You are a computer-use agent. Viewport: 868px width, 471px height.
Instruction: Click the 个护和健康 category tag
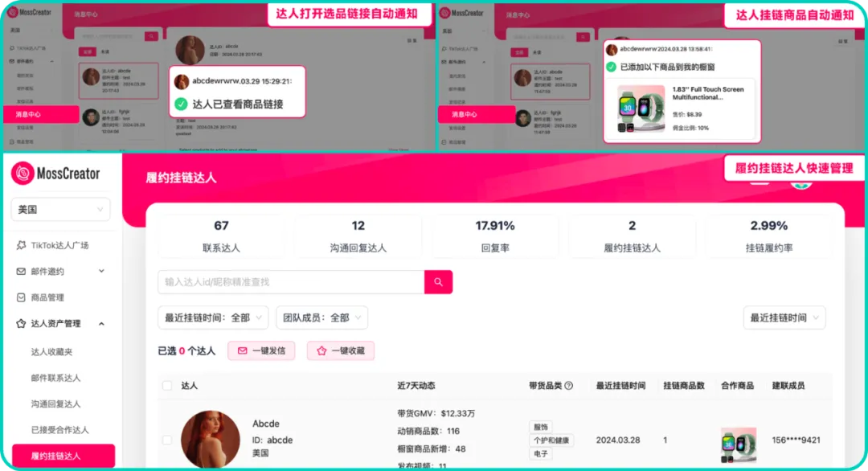pyautogui.click(x=551, y=440)
